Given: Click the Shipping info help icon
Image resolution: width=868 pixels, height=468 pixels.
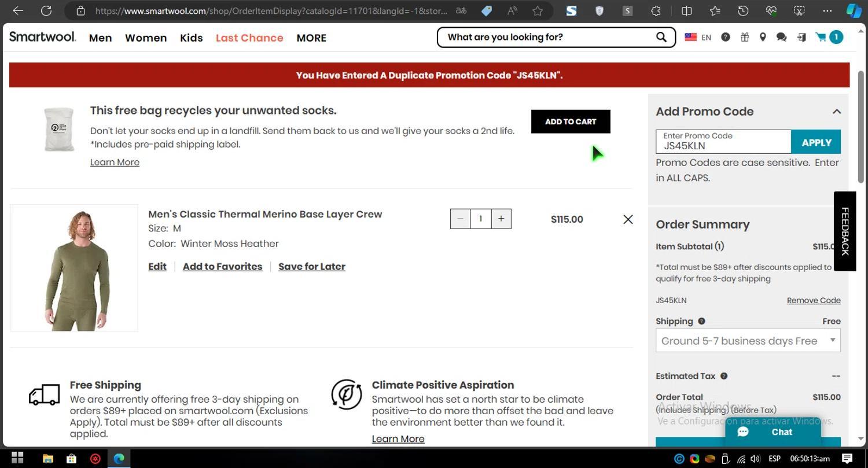Looking at the screenshot, I should coord(701,321).
